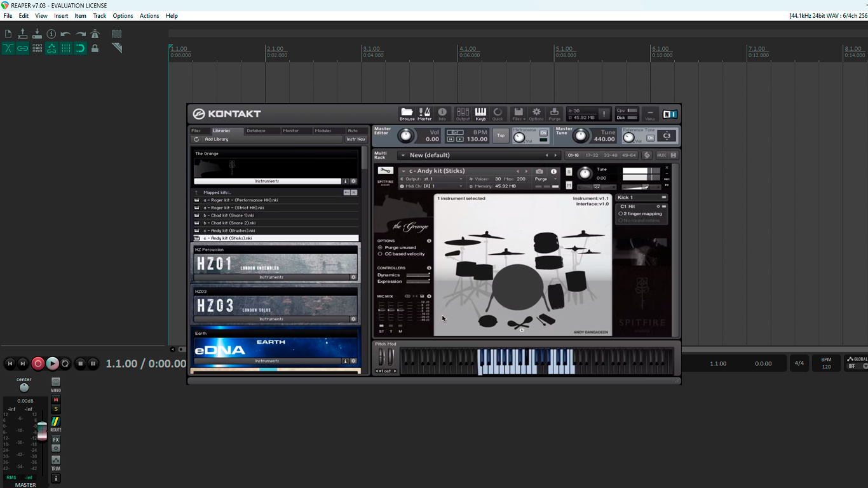Toggle REAPER item grouping link icon
Image resolution: width=868 pixels, height=488 pixels.
tap(23, 48)
